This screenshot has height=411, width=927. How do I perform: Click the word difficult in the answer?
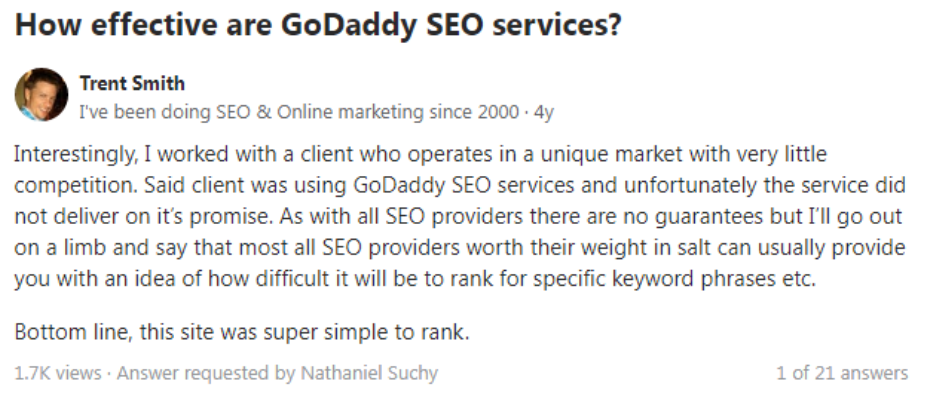point(289,279)
